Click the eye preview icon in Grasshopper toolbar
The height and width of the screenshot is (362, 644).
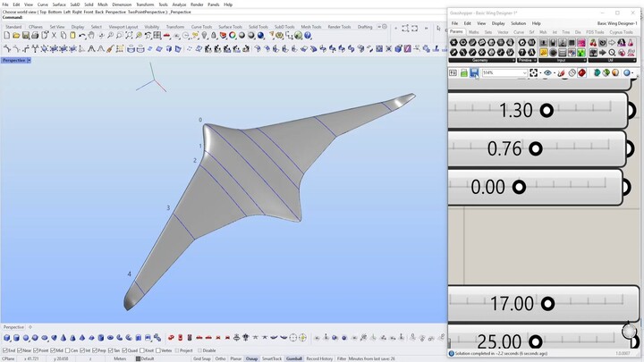coord(548,73)
